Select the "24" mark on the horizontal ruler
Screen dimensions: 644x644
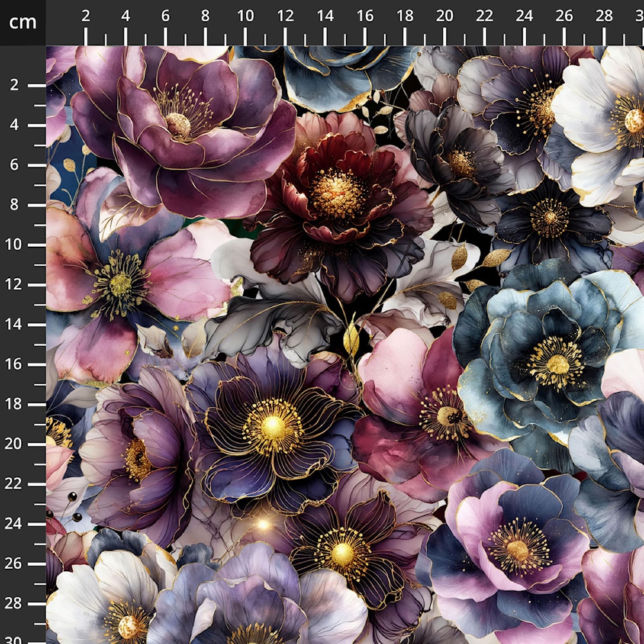pyautogui.click(x=524, y=16)
